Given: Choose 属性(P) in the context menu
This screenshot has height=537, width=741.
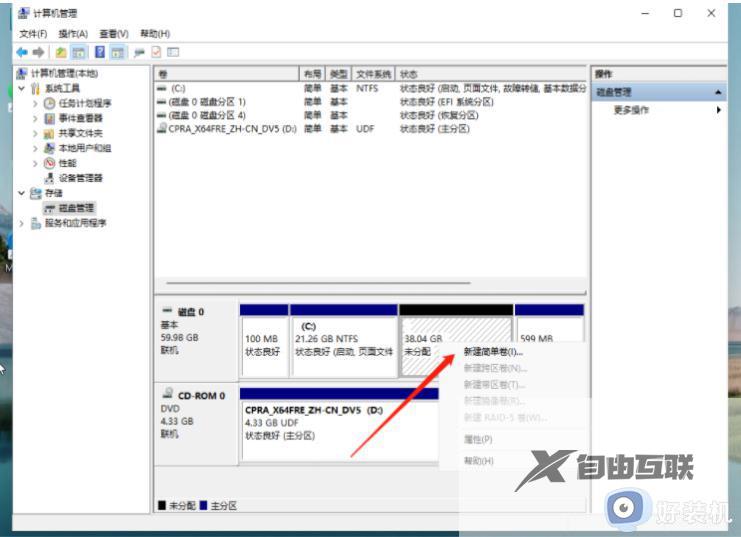Looking at the screenshot, I should coord(478,440).
